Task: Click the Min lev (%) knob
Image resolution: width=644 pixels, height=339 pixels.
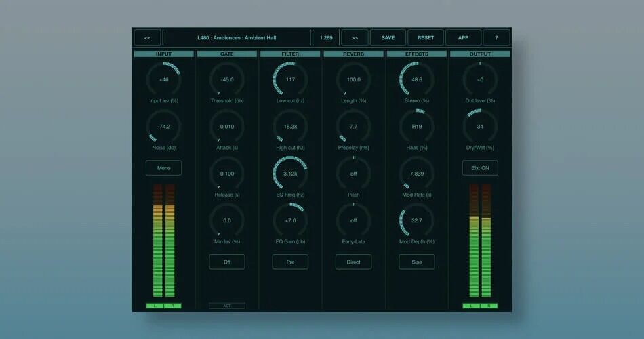Action: pyautogui.click(x=226, y=220)
